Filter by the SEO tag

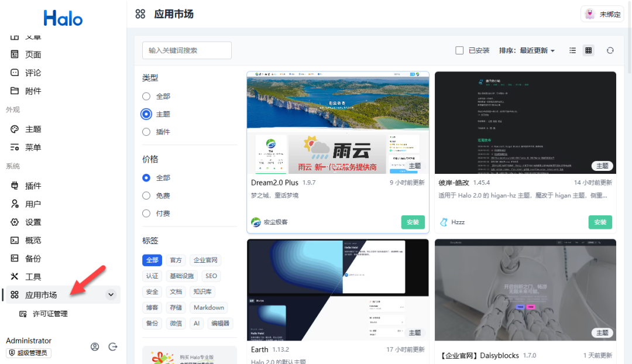(211, 276)
